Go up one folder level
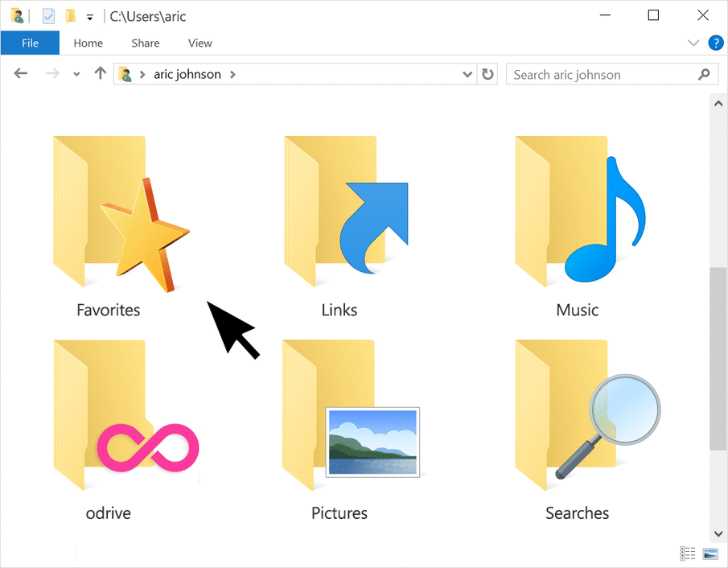728x568 pixels. pos(101,73)
